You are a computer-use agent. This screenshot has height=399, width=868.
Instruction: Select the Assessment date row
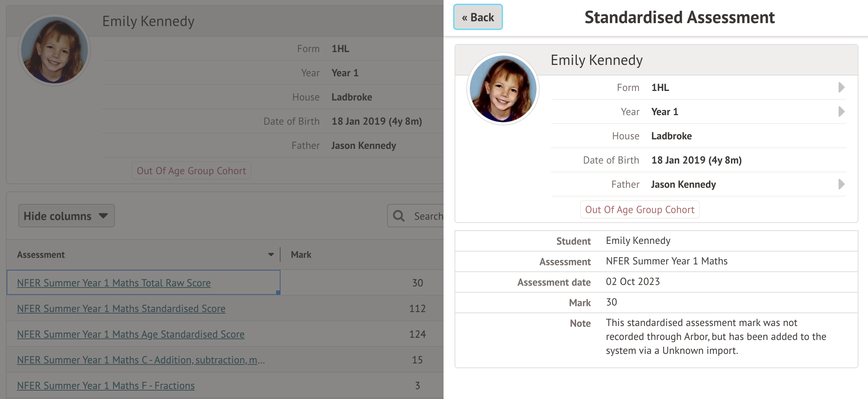coord(656,282)
